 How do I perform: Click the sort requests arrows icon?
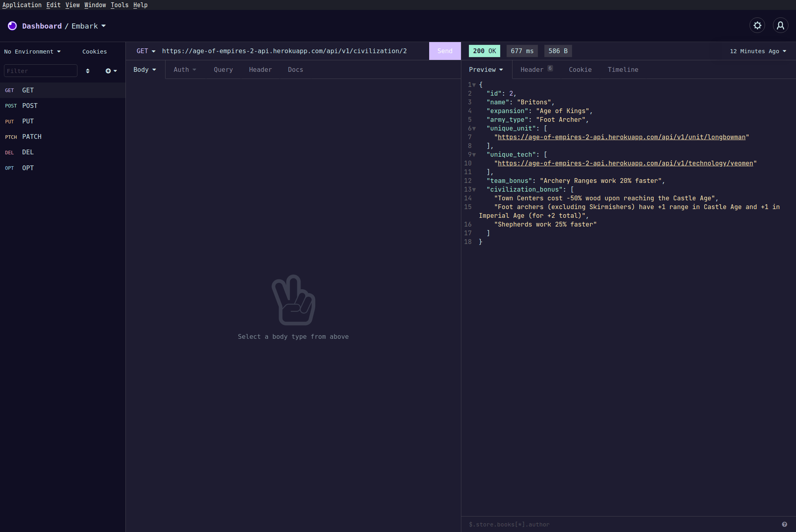(x=88, y=71)
